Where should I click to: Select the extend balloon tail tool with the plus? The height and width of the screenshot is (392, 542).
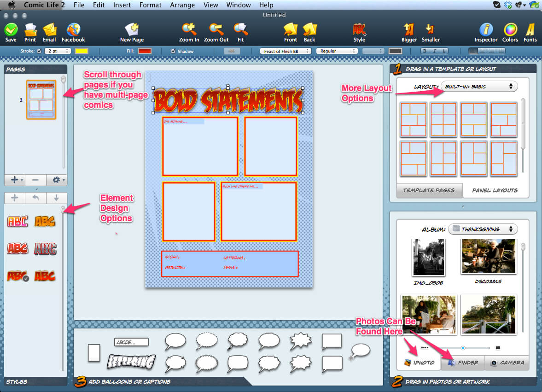point(360,352)
